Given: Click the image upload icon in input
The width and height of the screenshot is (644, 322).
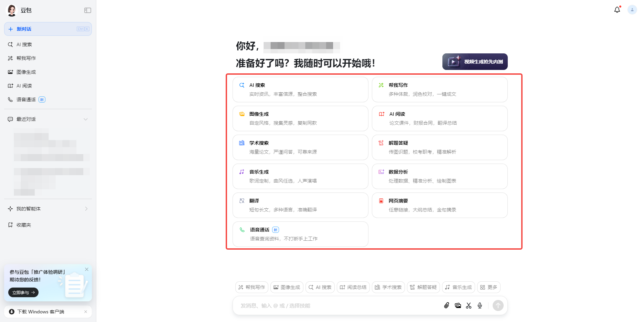Looking at the screenshot, I should point(458,305).
